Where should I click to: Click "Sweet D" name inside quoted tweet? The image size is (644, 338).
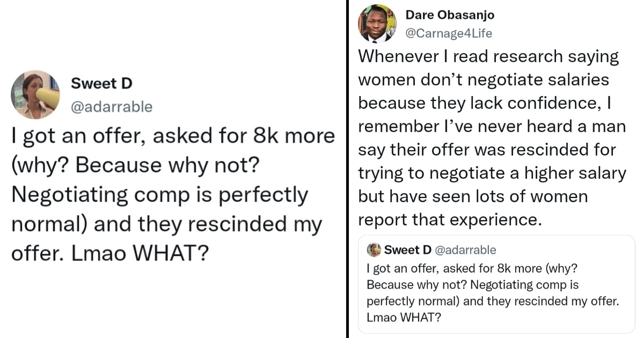pyautogui.click(x=408, y=249)
